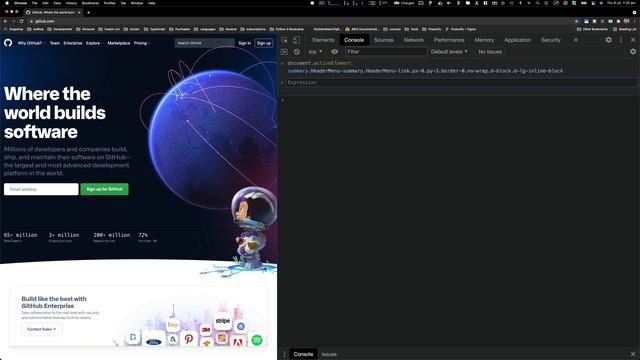640x360 pixels.
Task: Open the Bookmarks menu in the menu bar
Action: [x=90, y=3]
